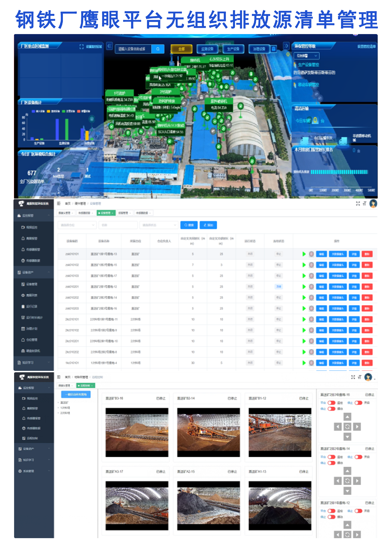The width and height of the screenshot is (392, 541).
Task: Toggle 停止/摆动 switch for 直送矿2排2号雾炮-14
Action: [331, 463]
